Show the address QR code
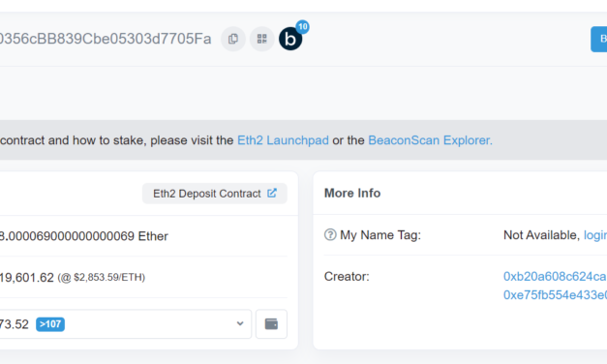The image size is (607, 364). [262, 39]
